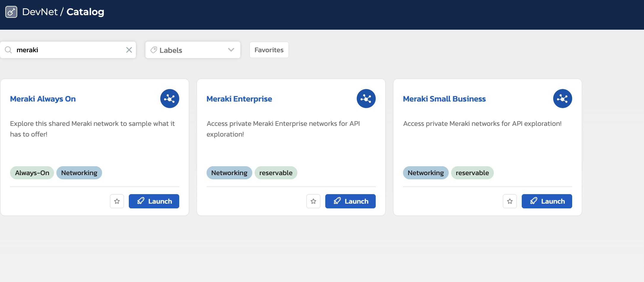Switch to the Favorites filter

point(269,50)
